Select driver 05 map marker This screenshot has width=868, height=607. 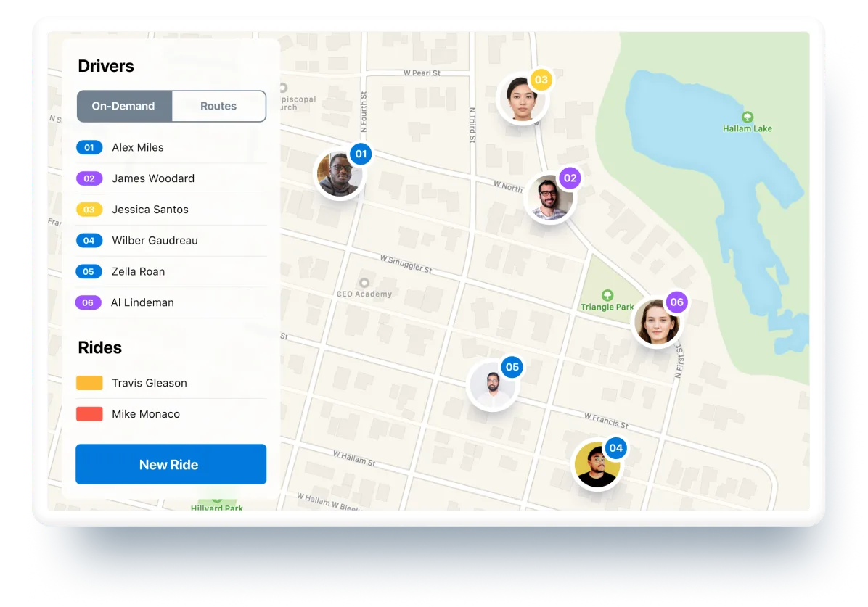[492, 384]
